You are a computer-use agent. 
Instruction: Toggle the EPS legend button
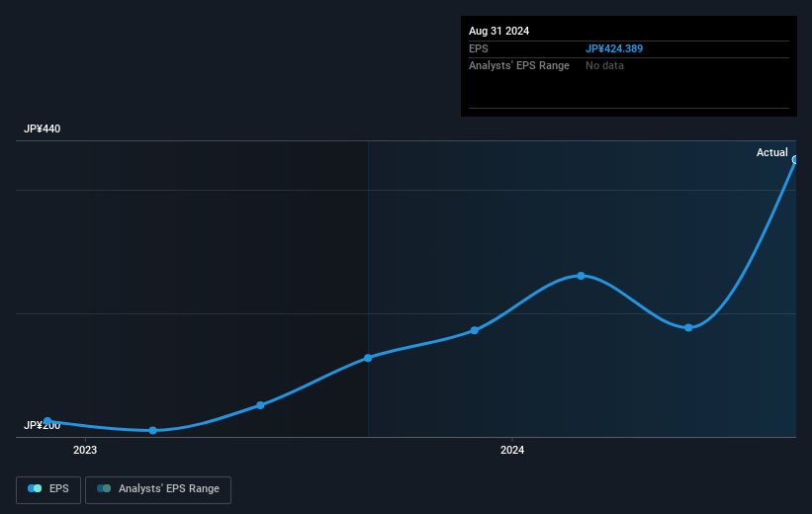tap(48, 489)
